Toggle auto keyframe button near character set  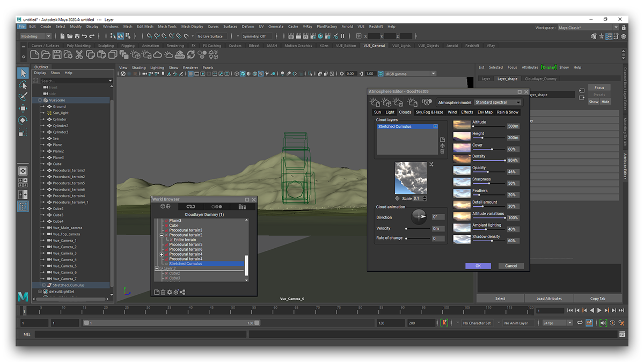(x=444, y=323)
